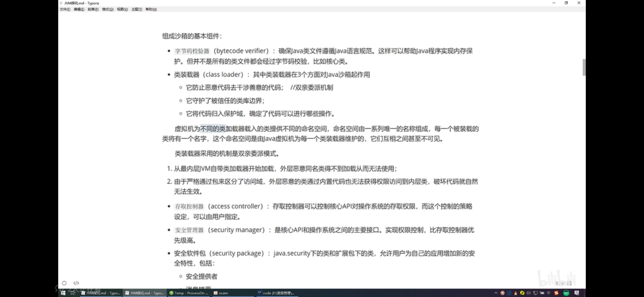
Task: Click the Sogou input method tray icon
Action: click(556, 293)
